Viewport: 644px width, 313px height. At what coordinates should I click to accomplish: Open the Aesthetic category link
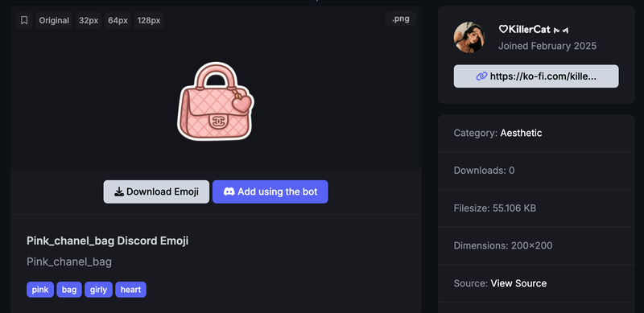[521, 133]
